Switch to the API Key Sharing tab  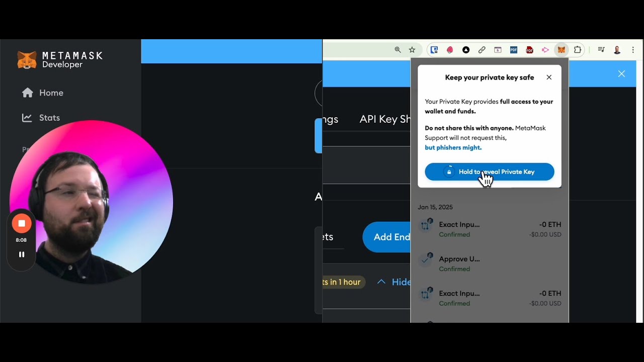pyautogui.click(x=385, y=119)
